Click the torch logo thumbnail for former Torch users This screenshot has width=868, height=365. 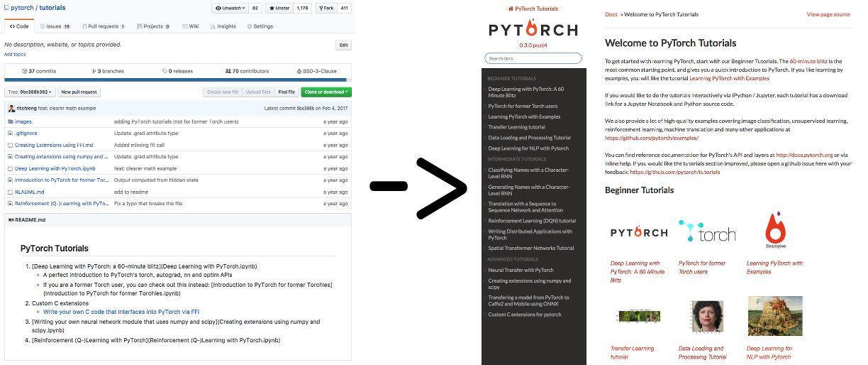(707, 232)
